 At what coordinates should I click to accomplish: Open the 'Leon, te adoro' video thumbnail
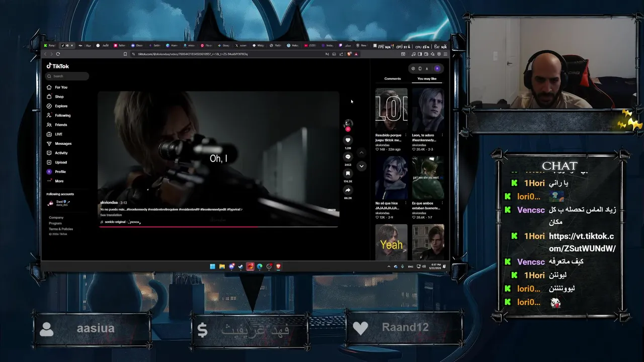(428, 110)
